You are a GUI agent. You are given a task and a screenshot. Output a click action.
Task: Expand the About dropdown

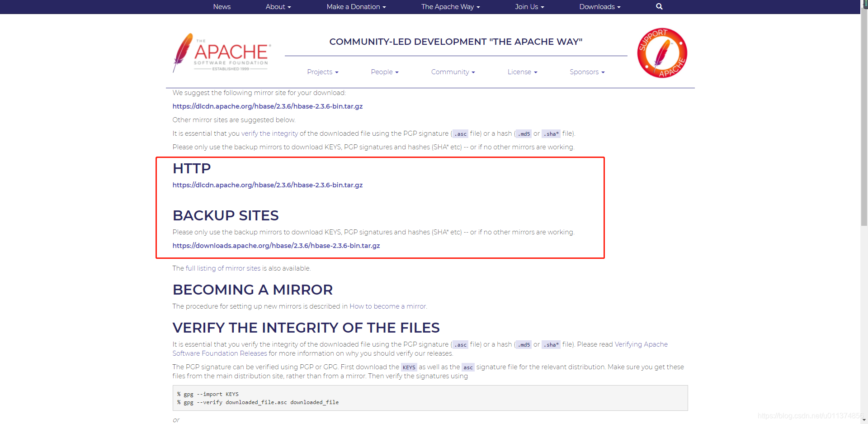(x=278, y=7)
